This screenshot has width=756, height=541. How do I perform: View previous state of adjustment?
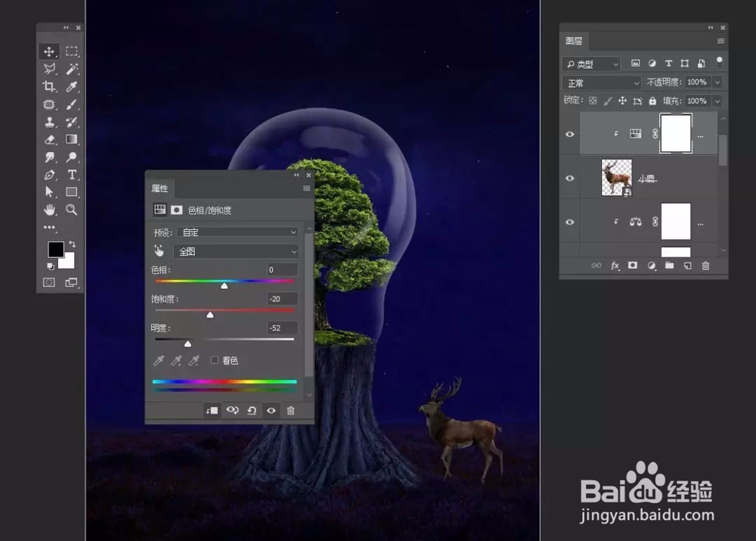[232, 411]
